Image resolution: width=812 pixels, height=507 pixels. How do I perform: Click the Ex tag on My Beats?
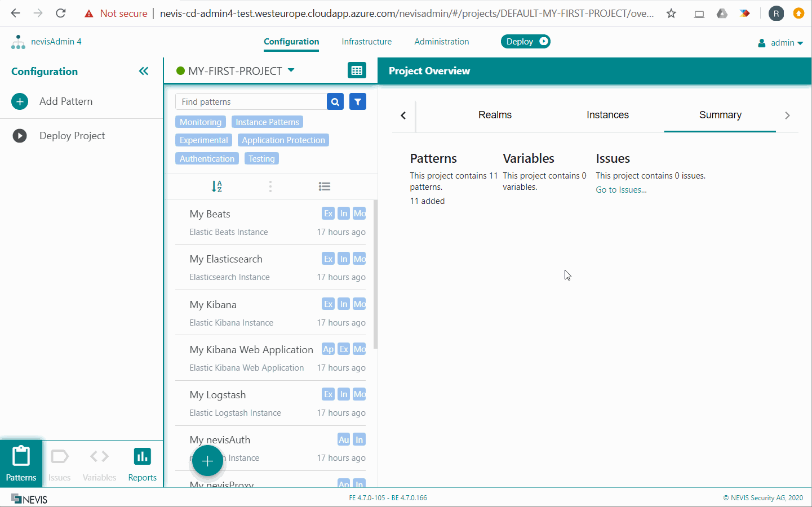click(328, 214)
